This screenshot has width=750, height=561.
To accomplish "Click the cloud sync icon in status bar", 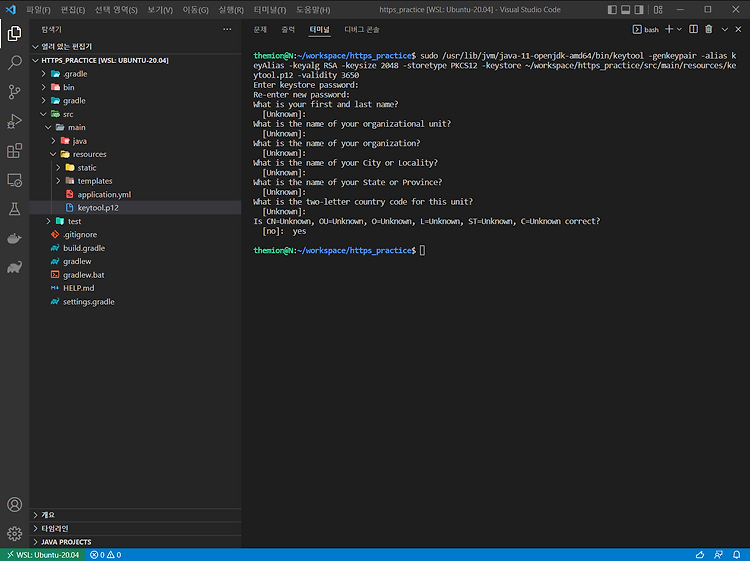I will coord(700,555).
